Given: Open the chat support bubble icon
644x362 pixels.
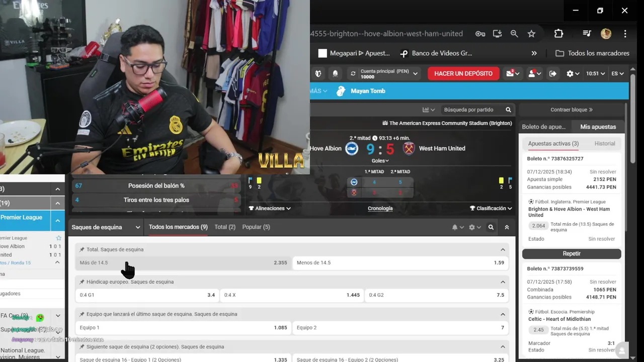Looking at the screenshot, I should [622, 350].
